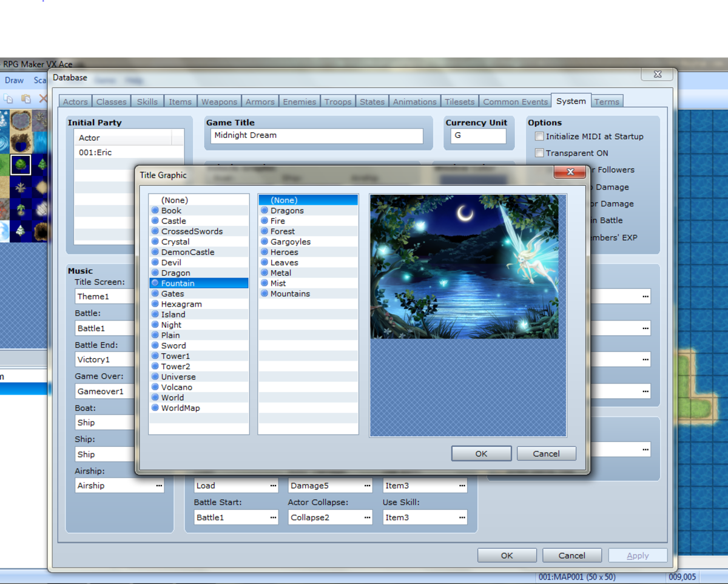Image resolution: width=728 pixels, height=584 pixels.
Task: Click the Game Title text field
Action: point(317,136)
